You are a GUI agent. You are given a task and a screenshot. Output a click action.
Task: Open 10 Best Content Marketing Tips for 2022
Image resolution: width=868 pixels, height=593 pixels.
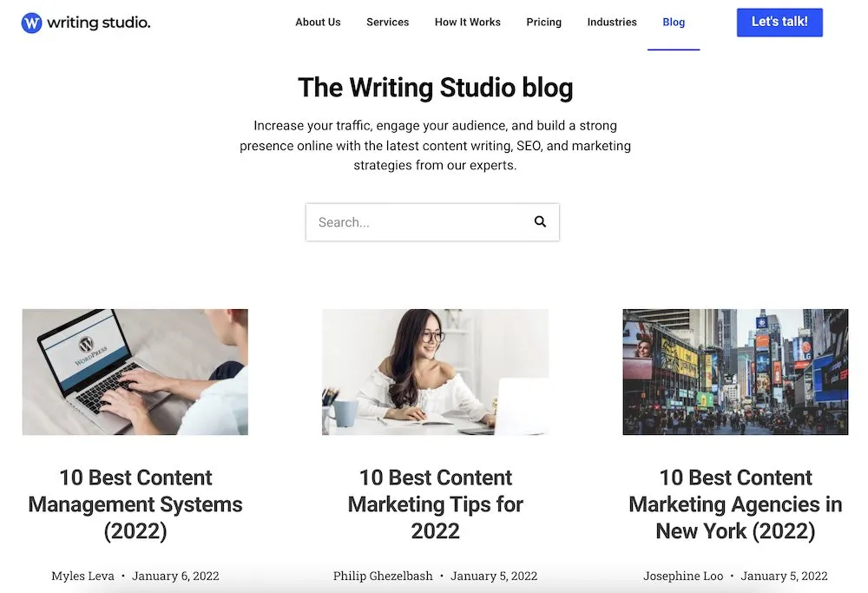435,504
